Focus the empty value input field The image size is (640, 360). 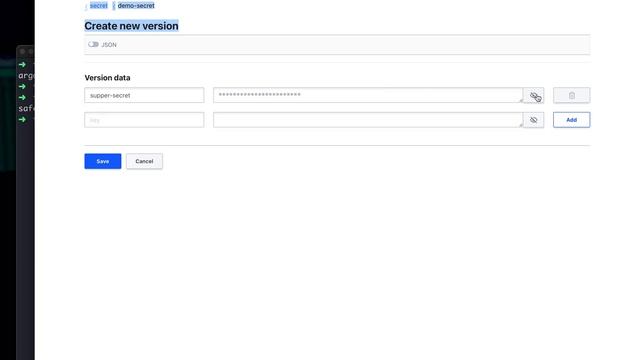(368, 120)
